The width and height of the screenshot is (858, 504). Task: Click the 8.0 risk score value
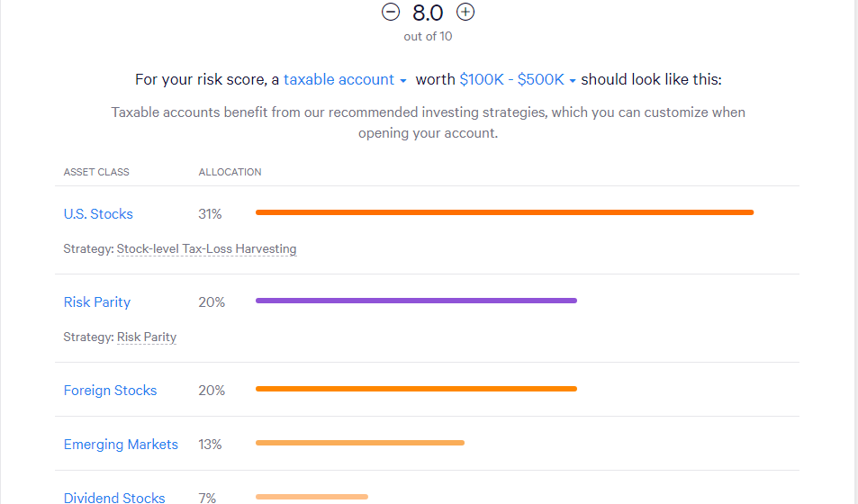point(428,13)
